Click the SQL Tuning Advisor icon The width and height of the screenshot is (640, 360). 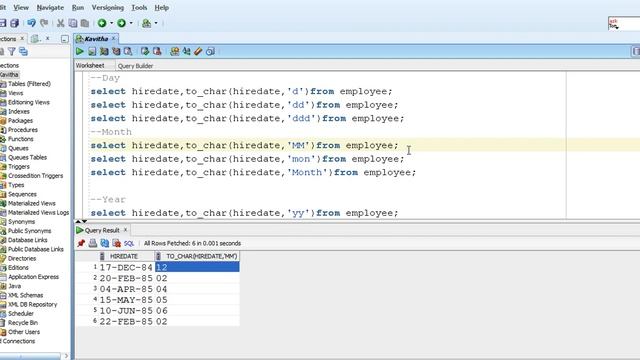(x=128, y=51)
